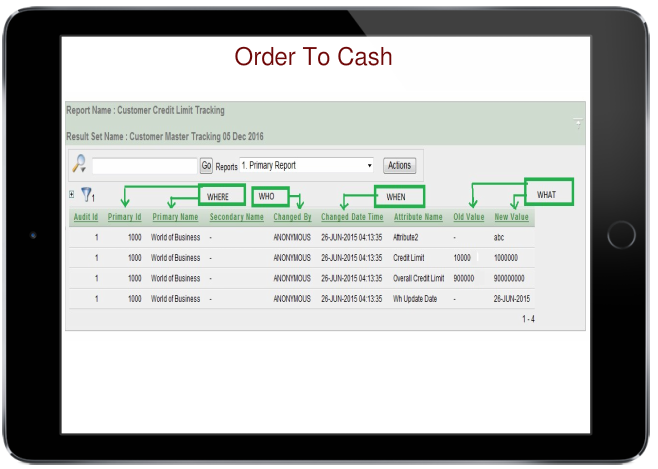Screen dimensions: 658x469
Task: Click the New Value column header
Action: pos(511,217)
